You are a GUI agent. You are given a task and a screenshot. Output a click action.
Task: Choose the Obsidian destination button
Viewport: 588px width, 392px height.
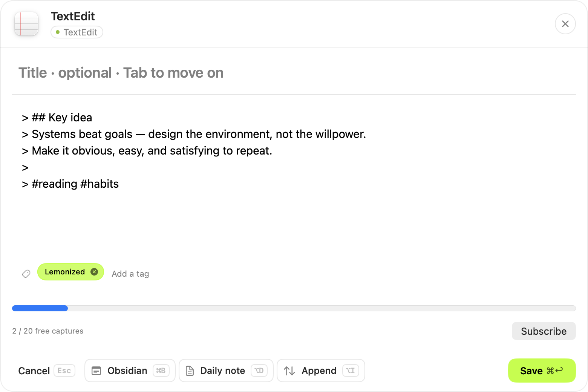point(130,371)
